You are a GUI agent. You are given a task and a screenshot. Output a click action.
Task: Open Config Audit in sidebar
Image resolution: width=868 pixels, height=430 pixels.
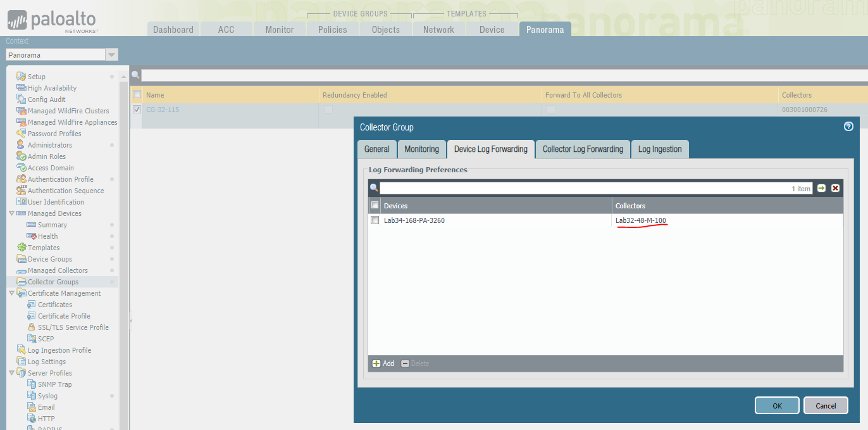coord(46,99)
